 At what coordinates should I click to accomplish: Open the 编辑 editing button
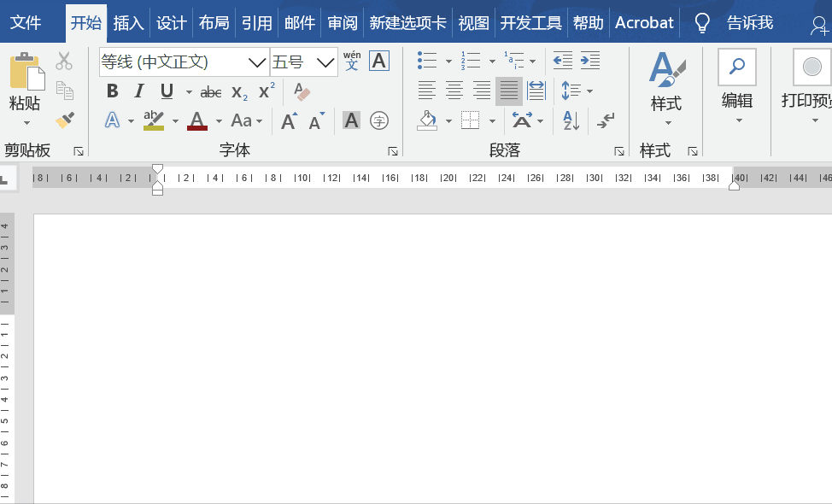coord(737,87)
